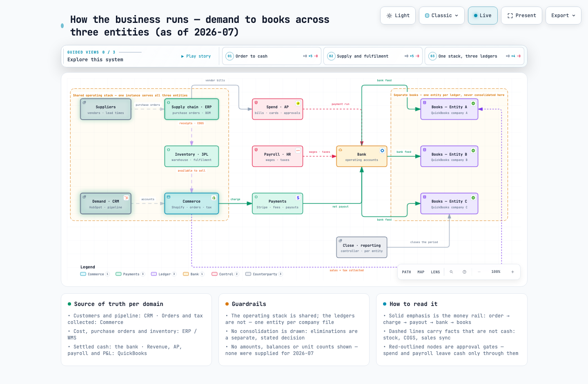Click the code icon on Supply chain · ERP node
The image size is (588, 384).
pyautogui.click(x=168, y=103)
